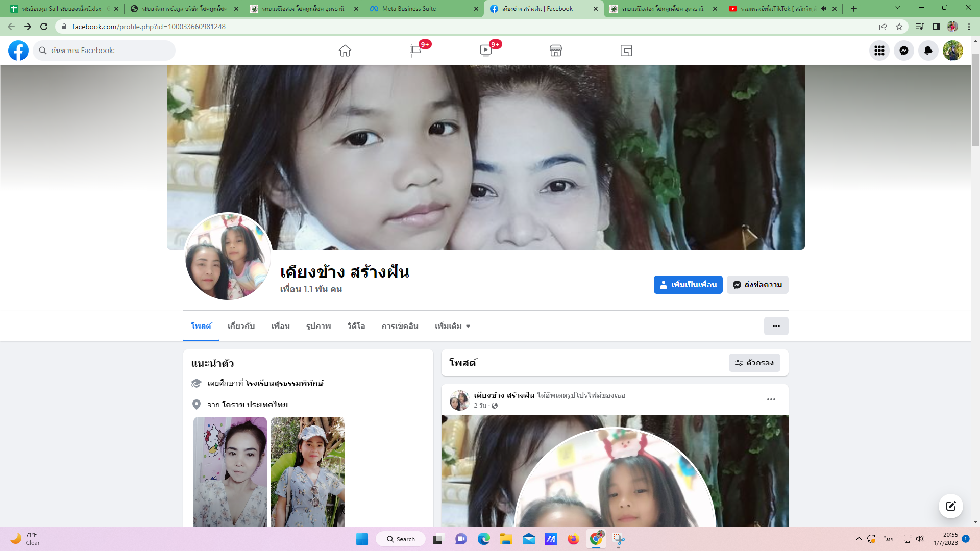
Task: Switch to the เกี่ยวกับ tab
Action: point(241,326)
